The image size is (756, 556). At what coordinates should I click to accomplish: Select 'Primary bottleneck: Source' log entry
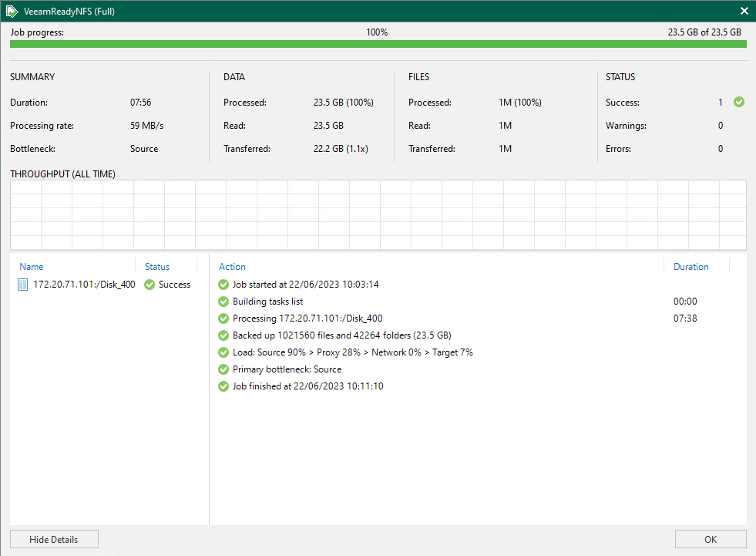pos(287,369)
